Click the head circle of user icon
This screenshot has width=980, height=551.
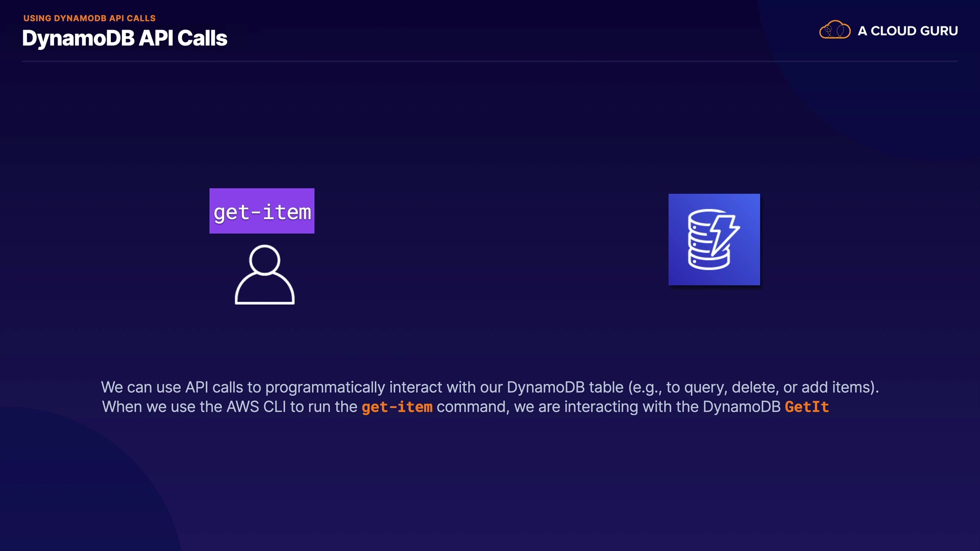pos(264,260)
